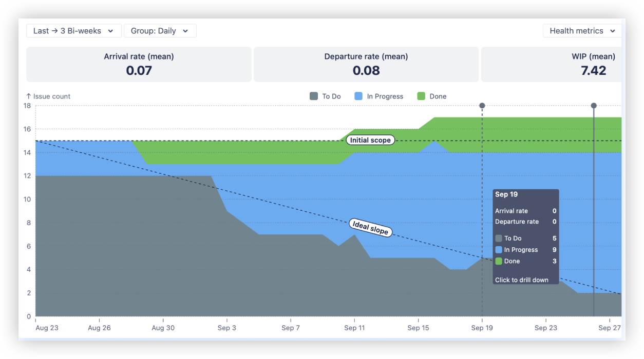Click the Sep 19 marker dot above the chart
The width and height of the screenshot is (644, 359).
tap(482, 106)
